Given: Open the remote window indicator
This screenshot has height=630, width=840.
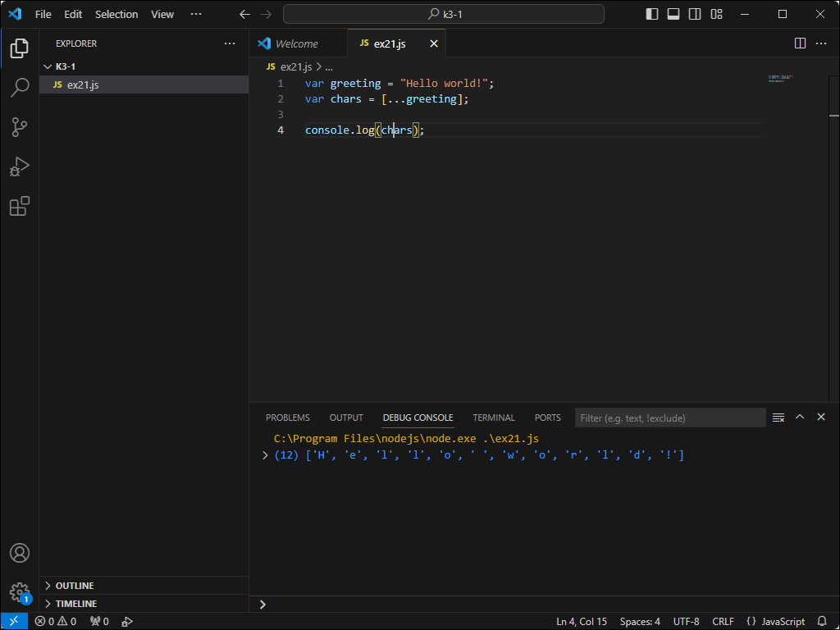Looking at the screenshot, I should pos(14,622).
